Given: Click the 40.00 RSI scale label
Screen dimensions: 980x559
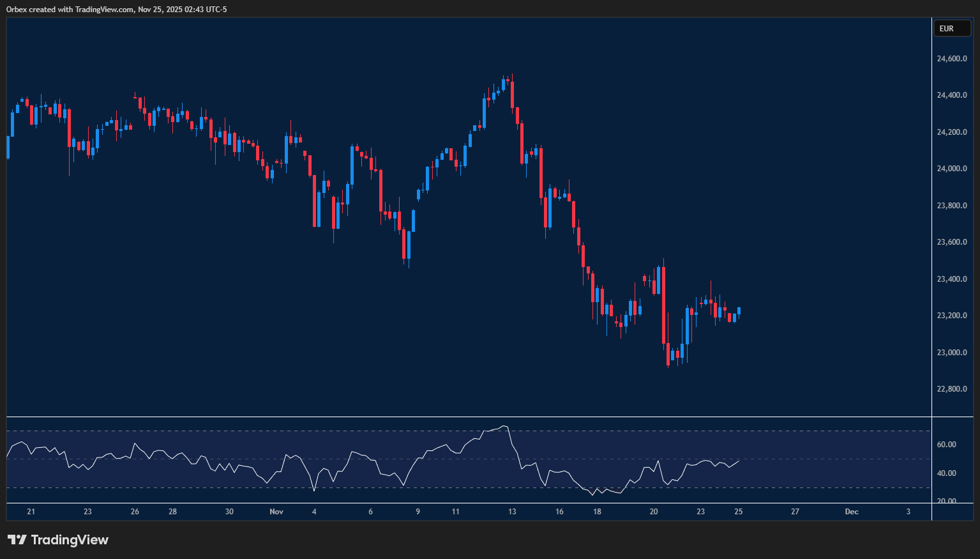Looking at the screenshot, I should pyautogui.click(x=946, y=473).
